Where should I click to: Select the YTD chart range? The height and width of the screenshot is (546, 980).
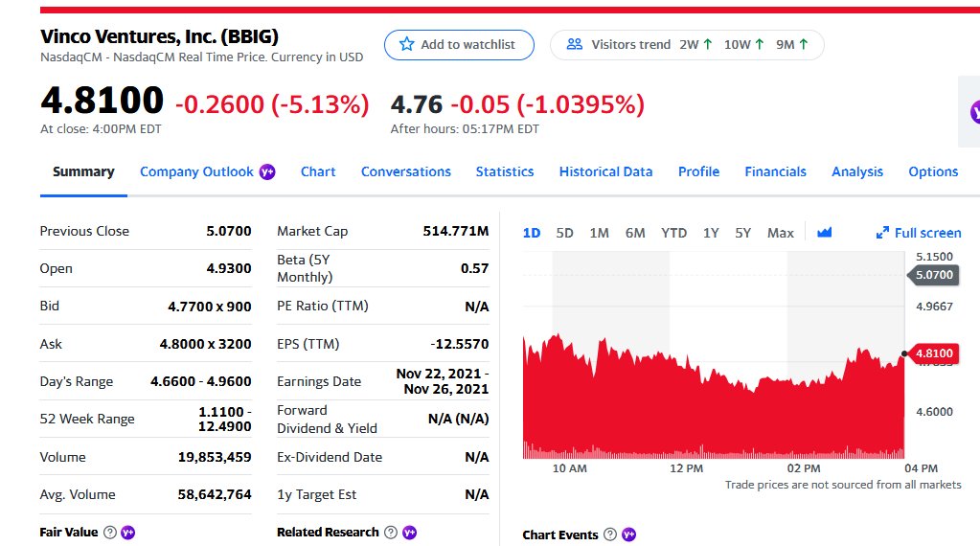click(673, 233)
